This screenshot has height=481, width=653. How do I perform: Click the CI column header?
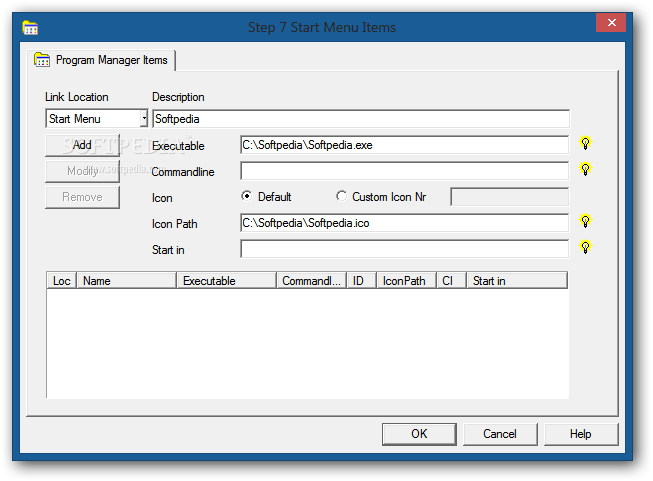point(451,281)
